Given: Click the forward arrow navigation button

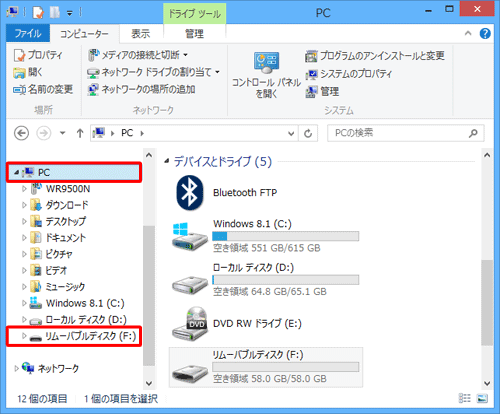Looking at the screenshot, I should point(44,133).
